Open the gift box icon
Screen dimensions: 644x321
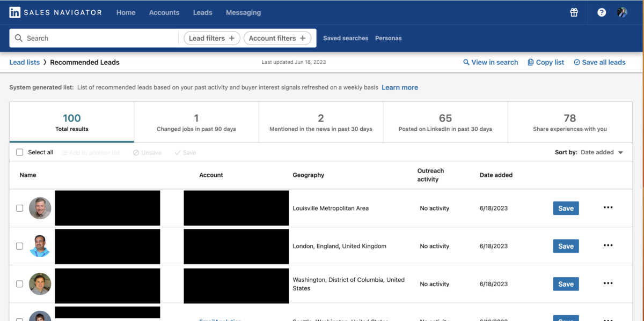pos(574,12)
